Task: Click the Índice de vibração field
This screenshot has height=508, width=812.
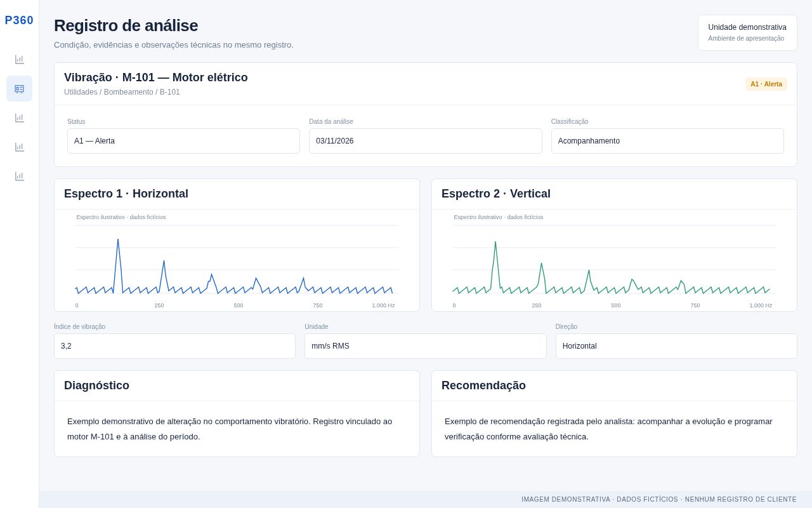Action: [x=174, y=346]
